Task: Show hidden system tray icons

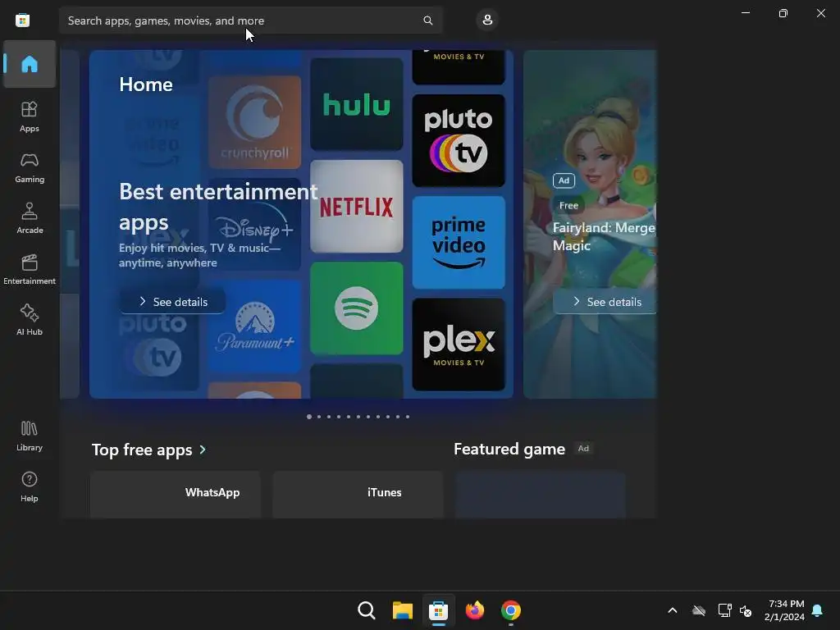Action: 673,610
